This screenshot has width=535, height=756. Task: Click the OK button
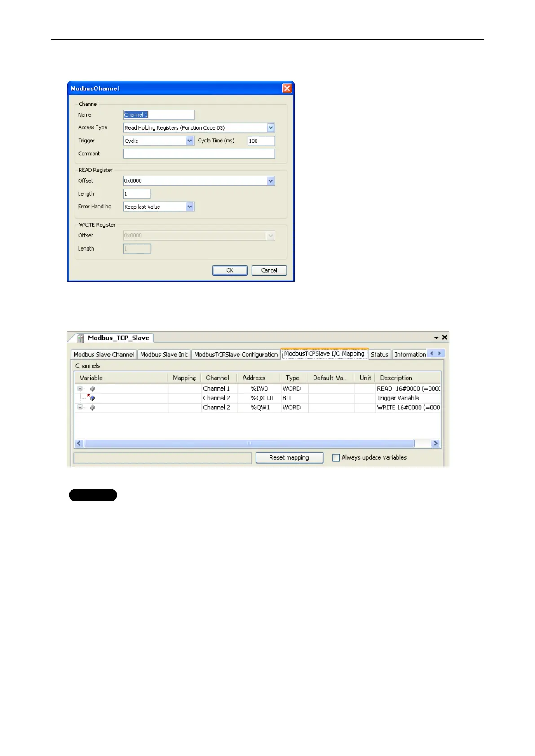[230, 270]
